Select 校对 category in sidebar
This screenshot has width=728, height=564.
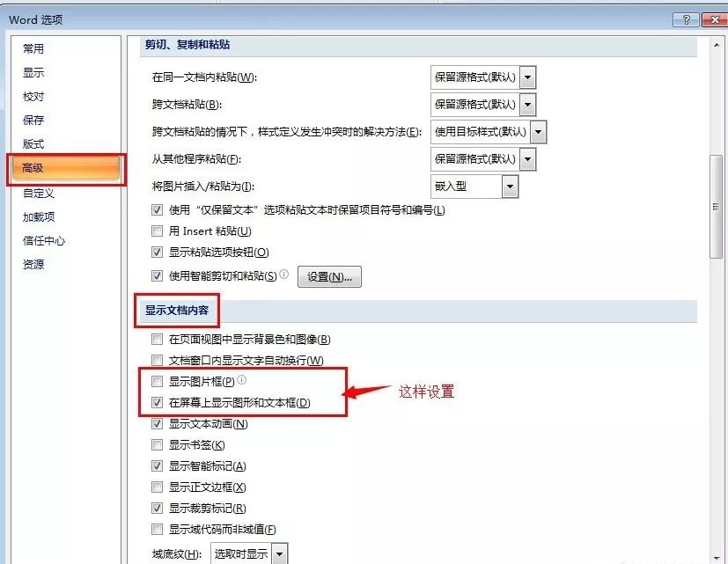(x=33, y=97)
